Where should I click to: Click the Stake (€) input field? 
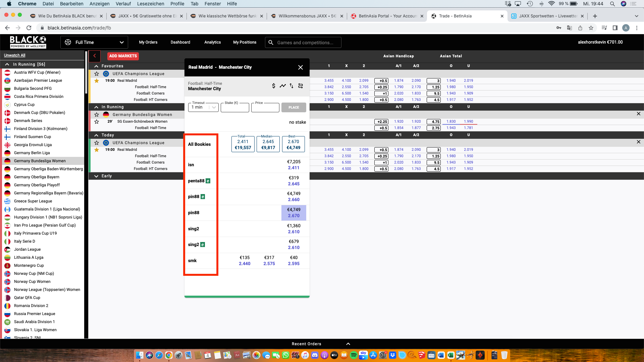click(235, 108)
